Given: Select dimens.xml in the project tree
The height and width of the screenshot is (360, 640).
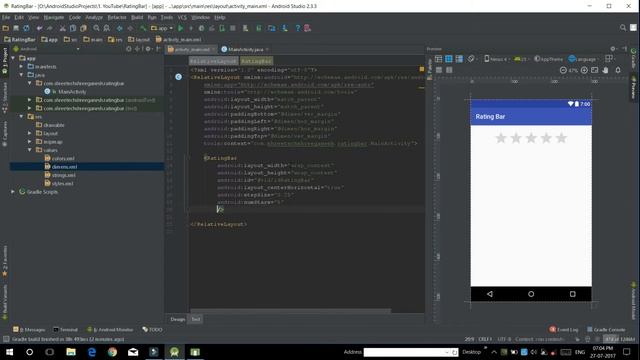Looking at the screenshot, I should [64, 167].
